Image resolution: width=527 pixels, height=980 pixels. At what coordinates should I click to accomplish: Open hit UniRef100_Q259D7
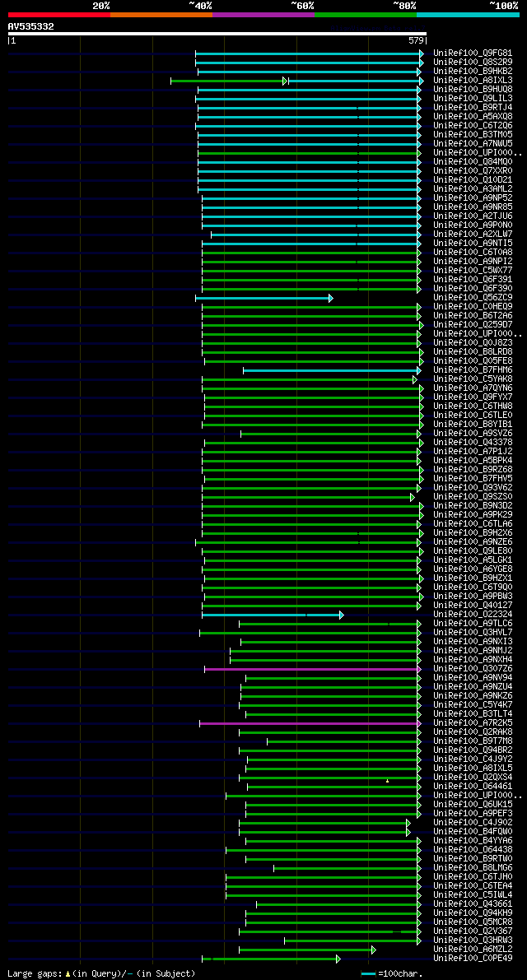473,325
